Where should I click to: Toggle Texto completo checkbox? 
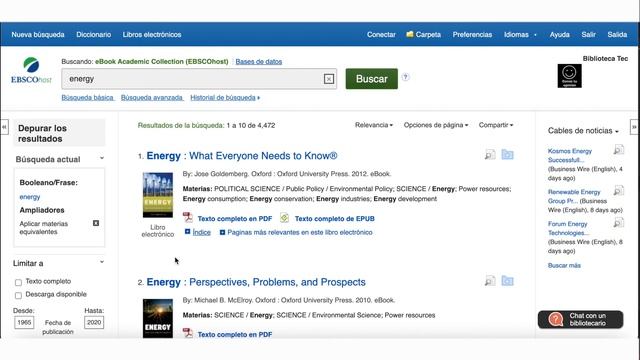(x=18, y=282)
